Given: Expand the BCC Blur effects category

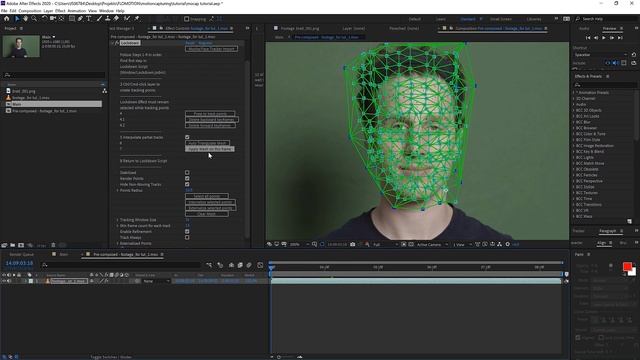Looking at the screenshot, I should coord(573,122).
